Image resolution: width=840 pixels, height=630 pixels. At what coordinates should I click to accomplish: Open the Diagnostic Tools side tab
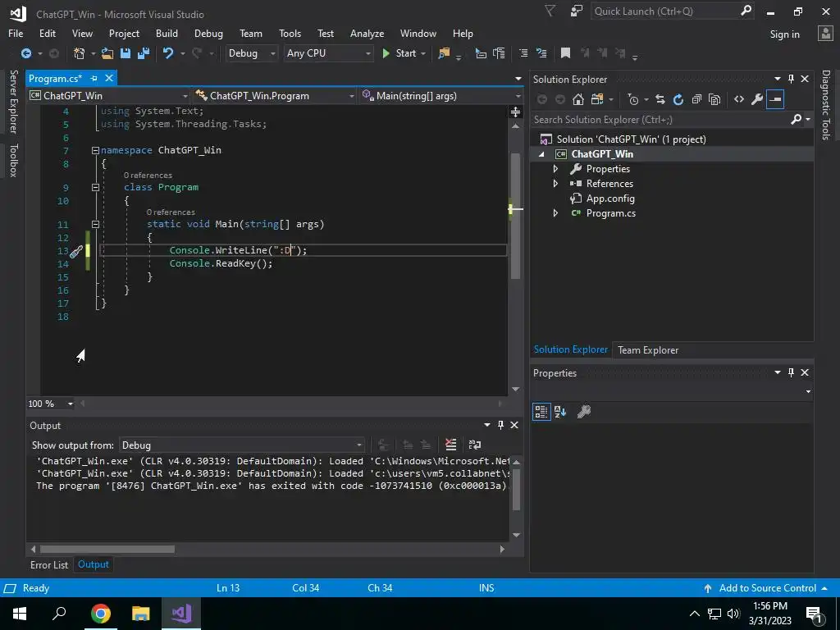click(826, 105)
